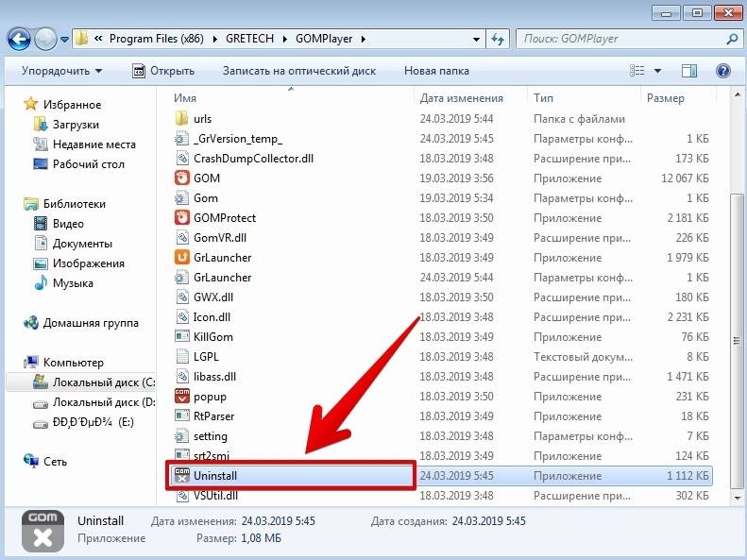Select the CrashDumpCollector.dll file icon

point(181,159)
